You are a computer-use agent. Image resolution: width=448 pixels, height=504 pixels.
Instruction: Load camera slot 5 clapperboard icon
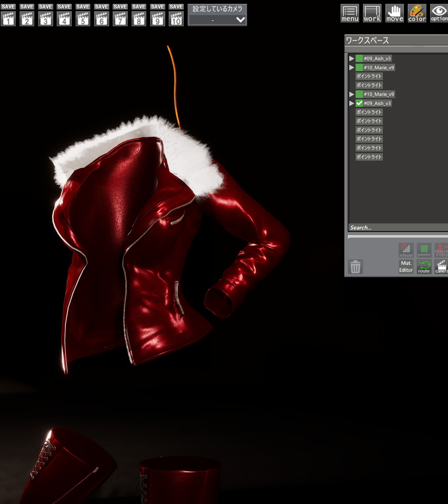point(83,19)
